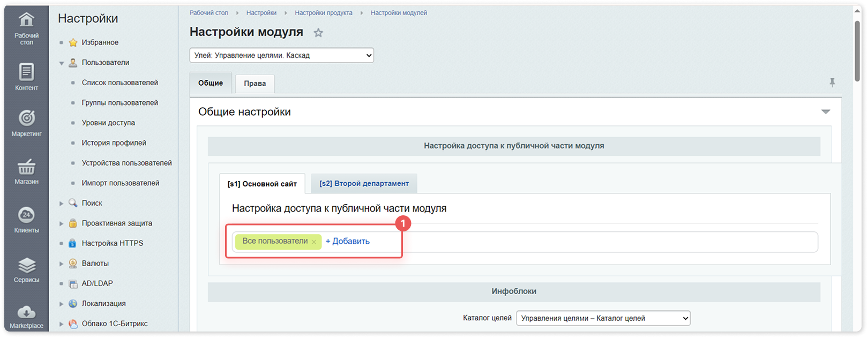
Task: Select the [s2] Второй департамент tab
Action: point(364,183)
